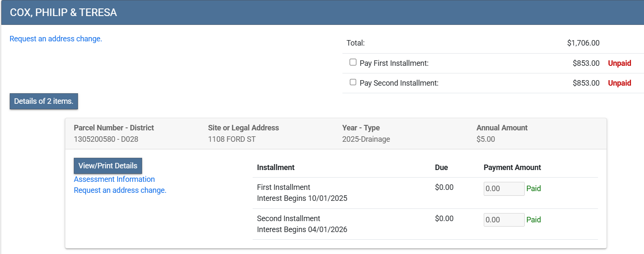The height and width of the screenshot is (254, 644).
Task: Focus the First Installment payment amount field
Action: (x=504, y=189)
